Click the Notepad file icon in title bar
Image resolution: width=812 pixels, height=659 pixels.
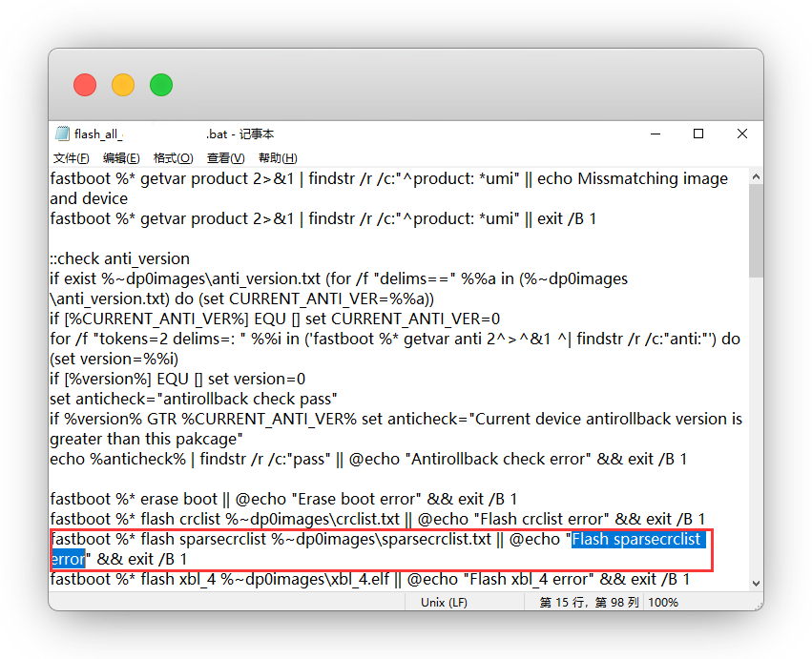pos(63,134)
